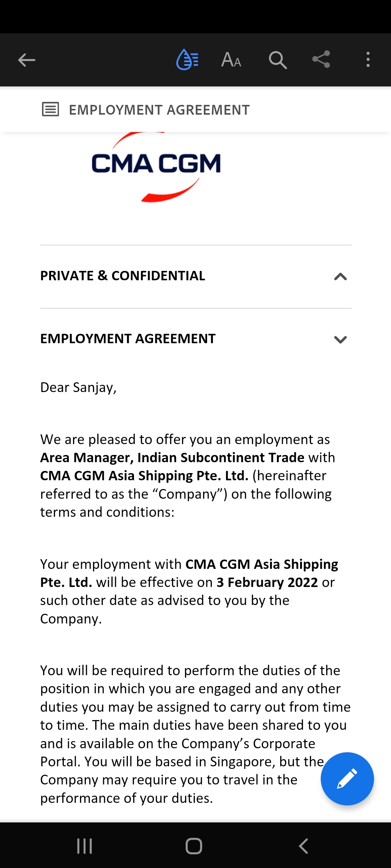Tap 'Area Manager, Indian Subcontinent Trade' text
The height and width of the screenshot is (868, 391).
[172, 458]
